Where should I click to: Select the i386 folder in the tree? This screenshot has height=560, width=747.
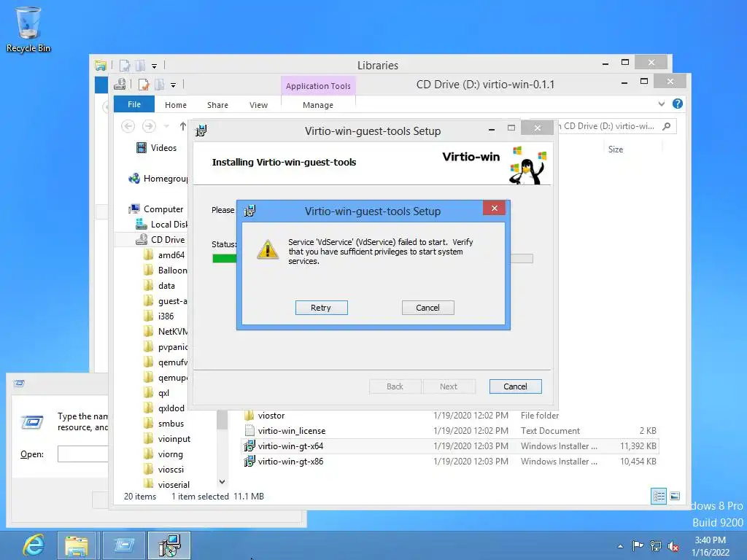159,316
